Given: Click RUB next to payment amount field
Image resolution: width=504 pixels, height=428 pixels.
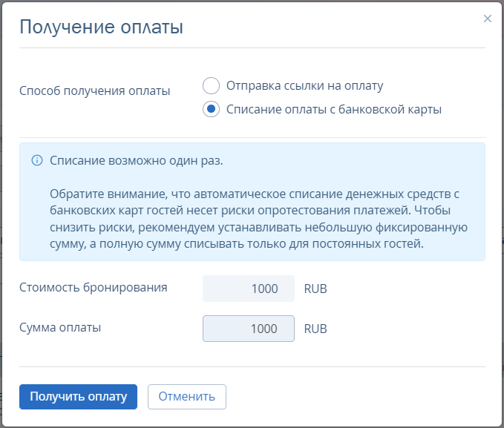Looking at the screenshot, I should (315, 329).
